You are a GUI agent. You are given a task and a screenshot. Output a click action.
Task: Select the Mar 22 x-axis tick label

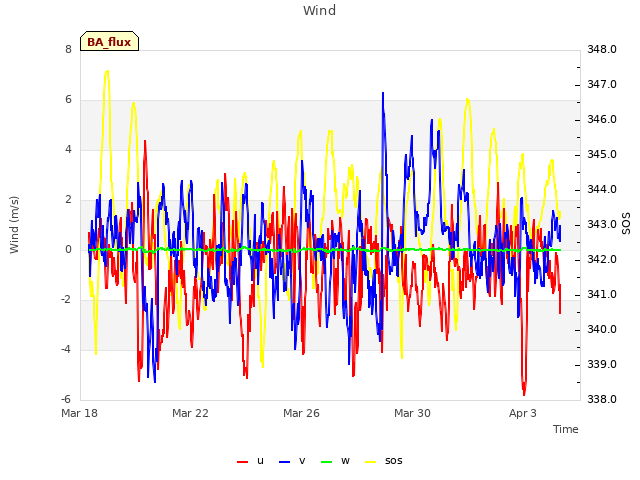click(x=190, y=413)
